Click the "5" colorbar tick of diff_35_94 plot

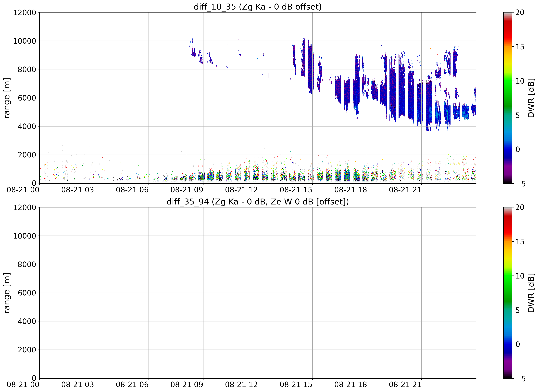[518, 310]
